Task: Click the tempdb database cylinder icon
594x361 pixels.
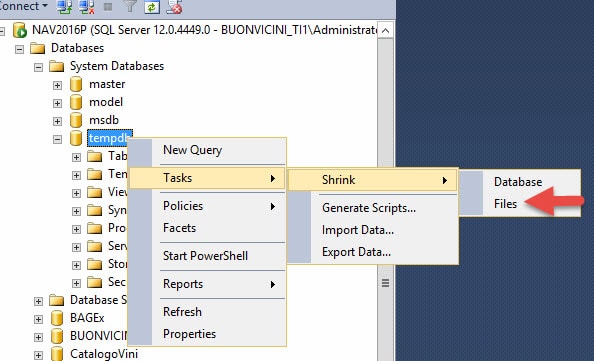Action: 76,138
